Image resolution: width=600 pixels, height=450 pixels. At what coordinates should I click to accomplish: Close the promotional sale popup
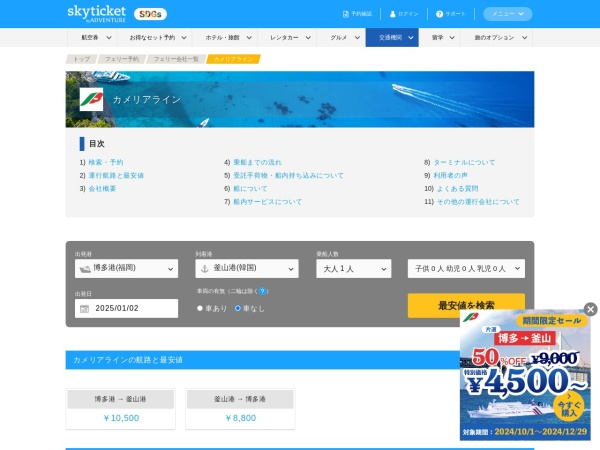pyautogui.click(x=590, y=309)
